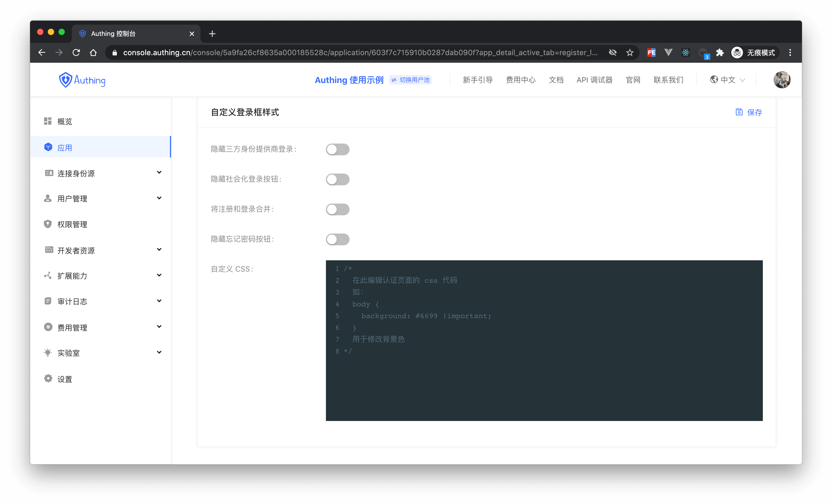Image resolution: width=832 pixels, height=504 pixels.
Task: Expand 用户管理 submenu arrow
Action: pos(159,198)
